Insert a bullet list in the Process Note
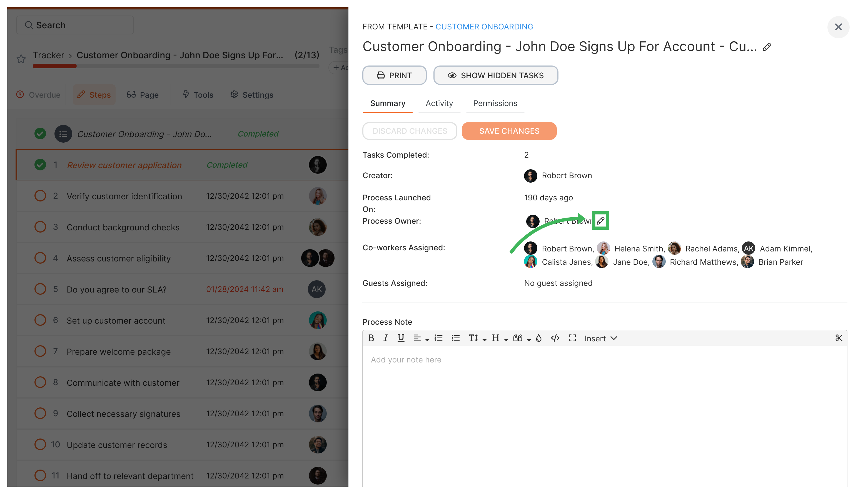Screen dimensions: 868x494 click(x=455, y=338)
